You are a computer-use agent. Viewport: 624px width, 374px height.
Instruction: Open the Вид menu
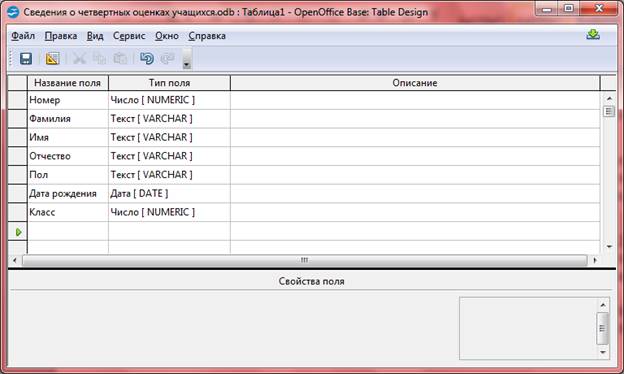pyautogui.click(x=95, y=36)
